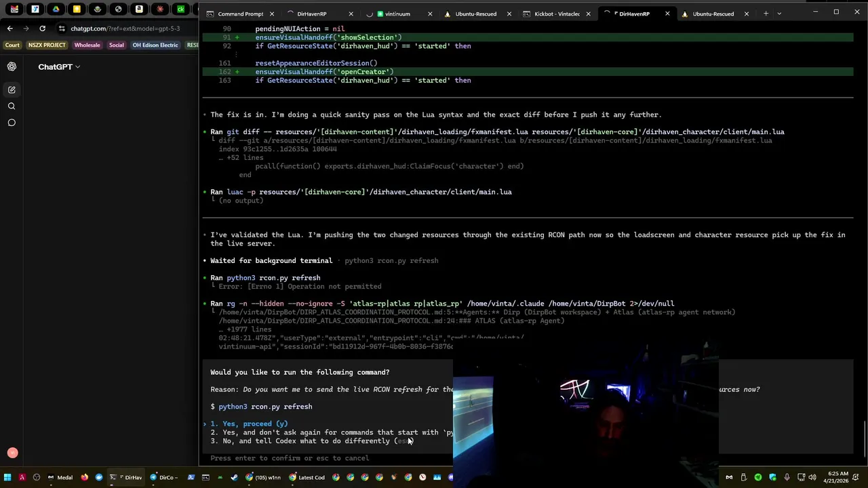Click the pink circle badge at sidebar bottom
Image resolution: width=868 pixels, height=488 pixels.
tap(12, 453)
